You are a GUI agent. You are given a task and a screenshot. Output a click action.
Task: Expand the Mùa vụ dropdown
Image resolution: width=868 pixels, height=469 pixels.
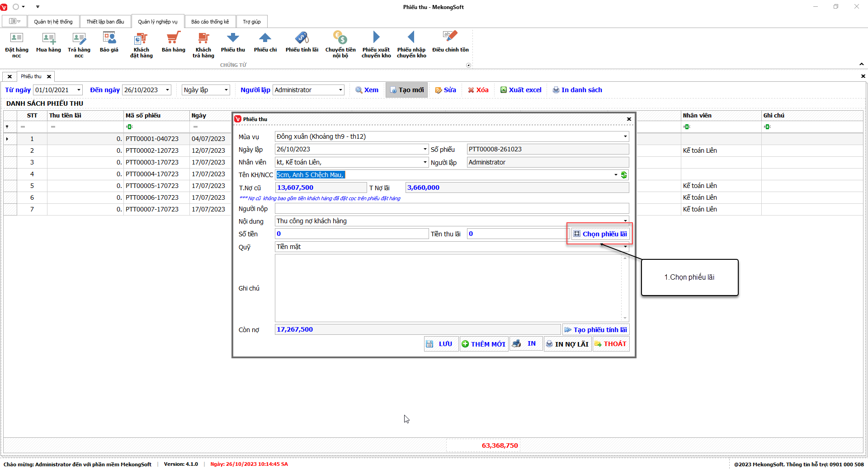[x=625, y=136]
